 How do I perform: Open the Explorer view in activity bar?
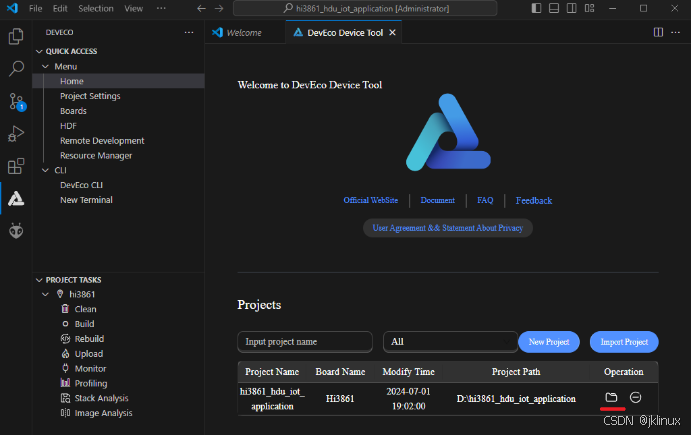16,36
